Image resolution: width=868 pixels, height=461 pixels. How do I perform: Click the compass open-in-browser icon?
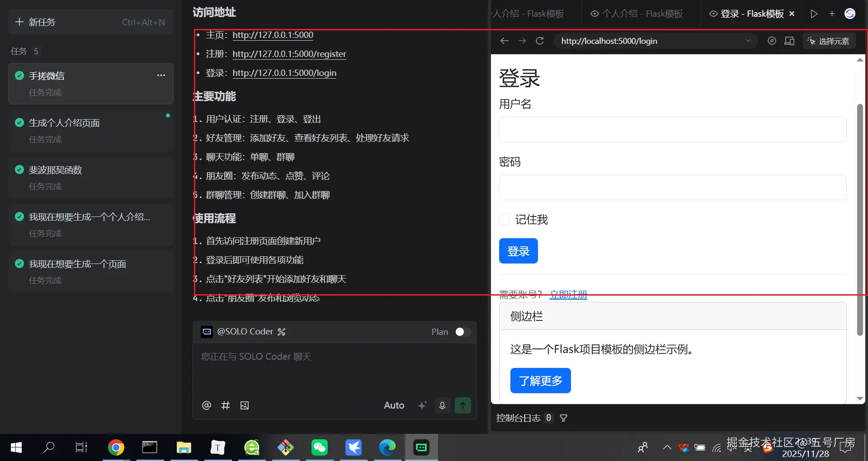tap(772, 41)
